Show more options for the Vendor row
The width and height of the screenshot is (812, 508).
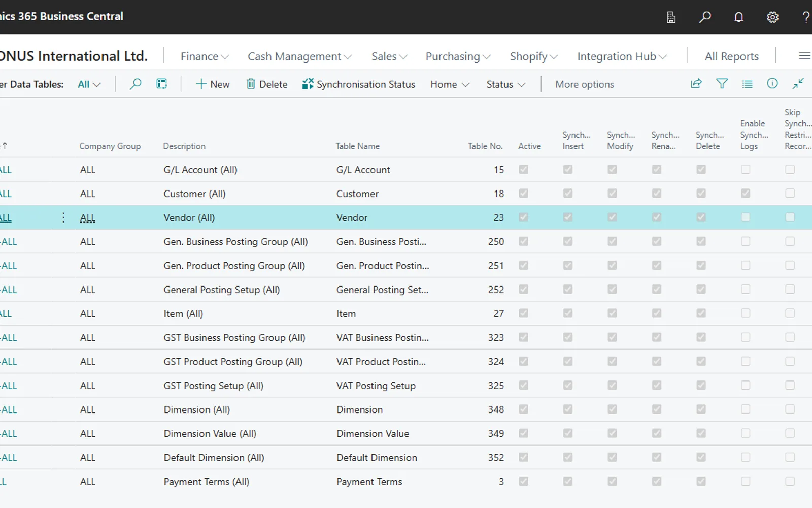click(63, 217)
